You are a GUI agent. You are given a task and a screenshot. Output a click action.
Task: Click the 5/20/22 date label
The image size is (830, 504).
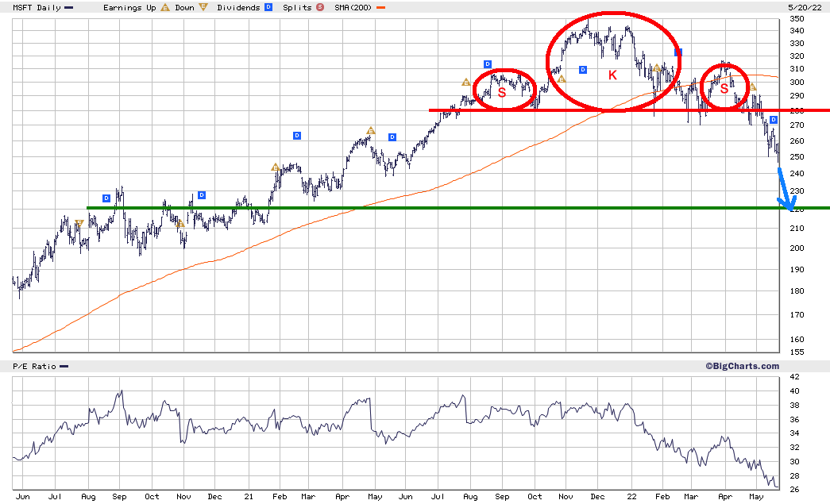point(805,8)
